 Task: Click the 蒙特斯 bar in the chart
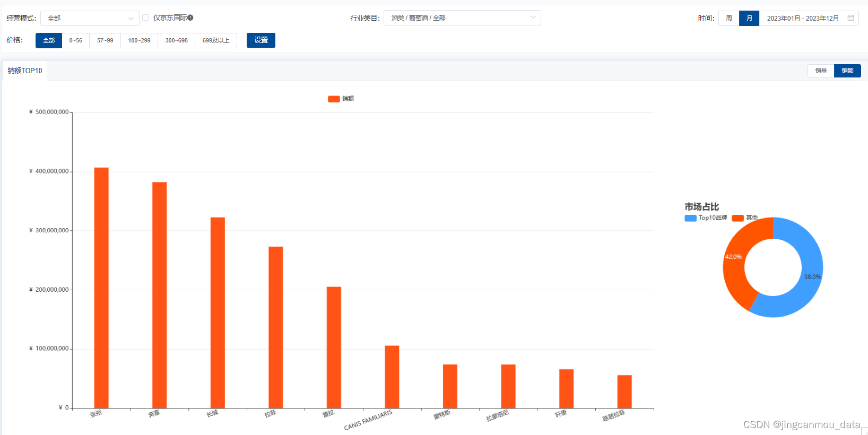point(450,386)
